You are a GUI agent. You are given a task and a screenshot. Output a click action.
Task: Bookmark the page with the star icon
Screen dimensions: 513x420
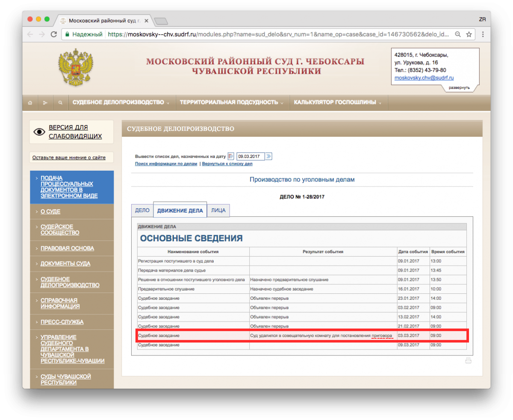click(469, 34)
